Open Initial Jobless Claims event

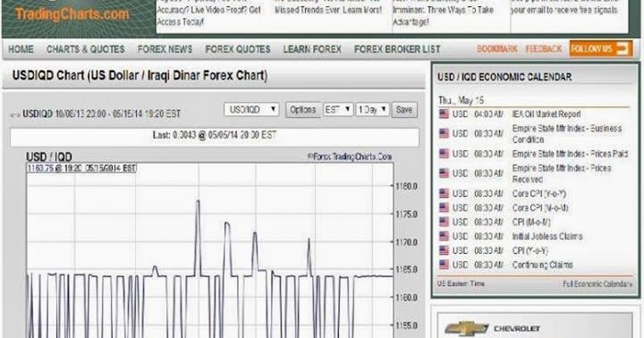coord(547,236)
